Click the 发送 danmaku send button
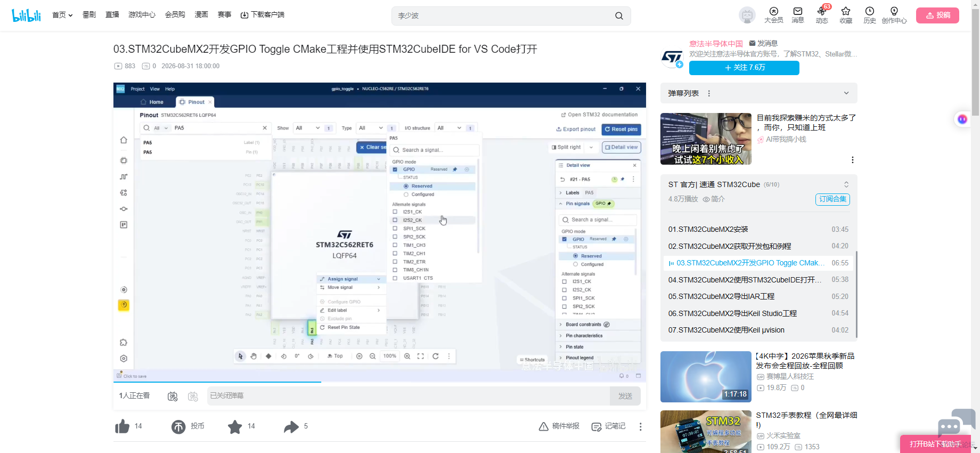Viewport: 980px width, 453px height. click(x=625, y=396)
